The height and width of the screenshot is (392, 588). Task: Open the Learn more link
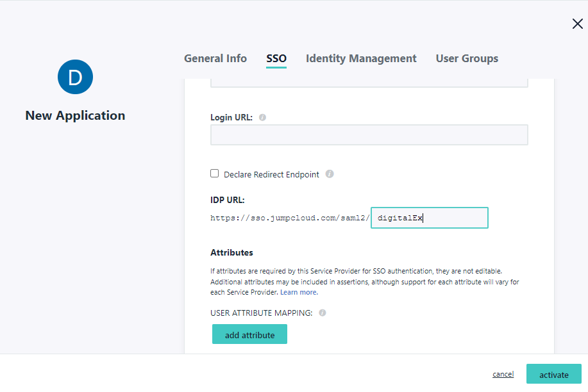299,292
